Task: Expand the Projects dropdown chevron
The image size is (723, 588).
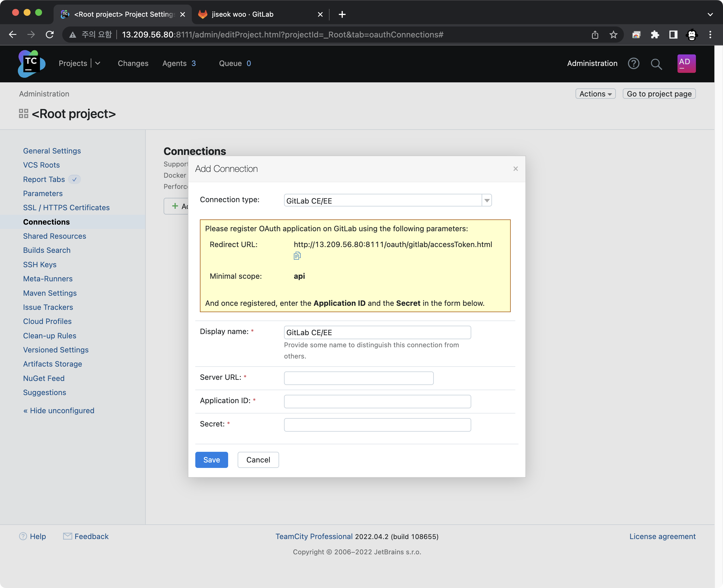Action: [98, 63]
